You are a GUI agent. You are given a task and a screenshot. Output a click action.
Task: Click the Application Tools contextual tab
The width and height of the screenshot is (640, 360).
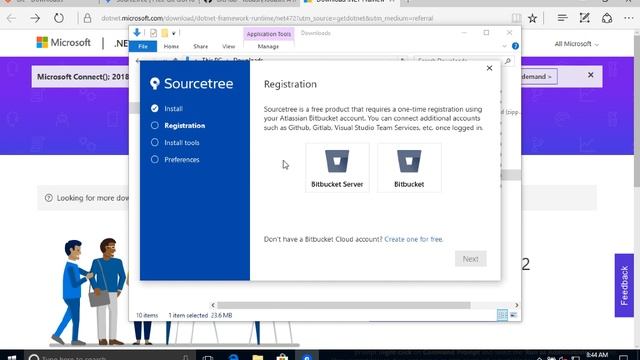269,34
